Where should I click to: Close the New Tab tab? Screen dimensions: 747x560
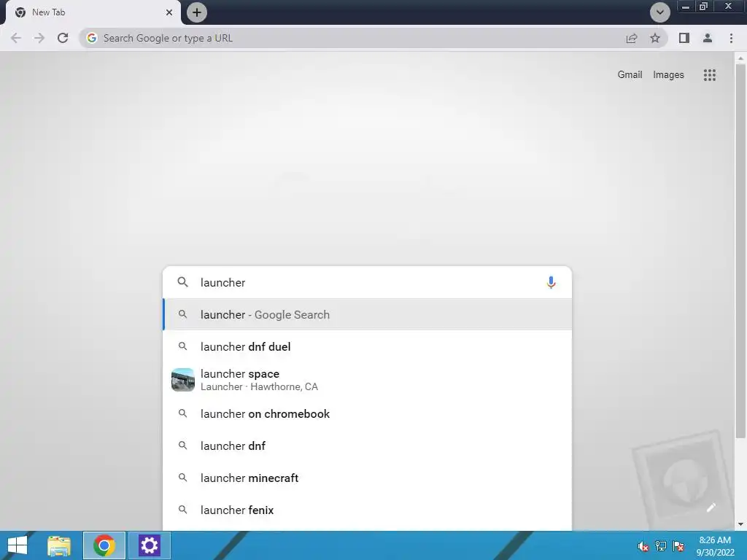pyautogui.click(x=169, y=12)
